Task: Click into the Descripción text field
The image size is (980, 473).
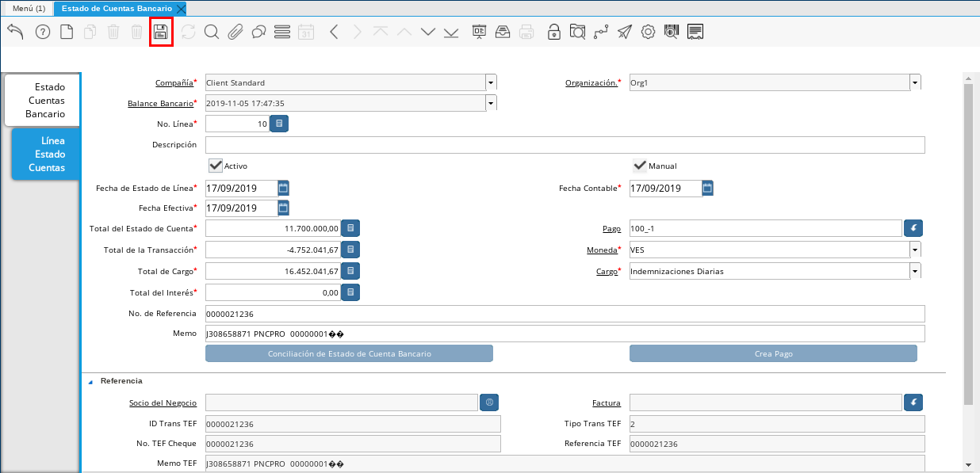Action: point(565,145)
